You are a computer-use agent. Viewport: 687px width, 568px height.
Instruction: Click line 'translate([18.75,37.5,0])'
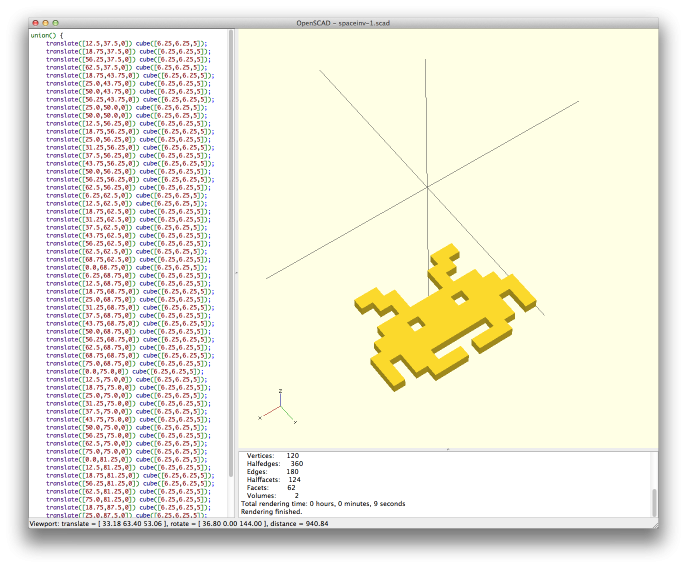tap(128, 51)
